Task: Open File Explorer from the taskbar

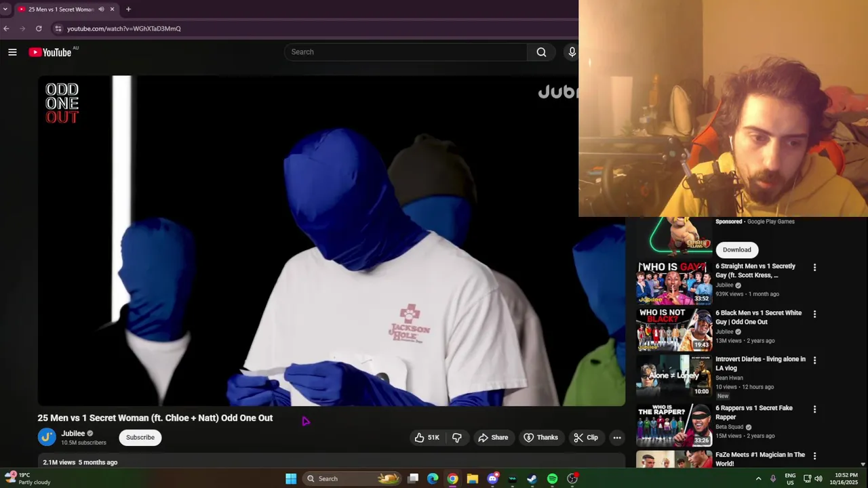Action: 473,479
